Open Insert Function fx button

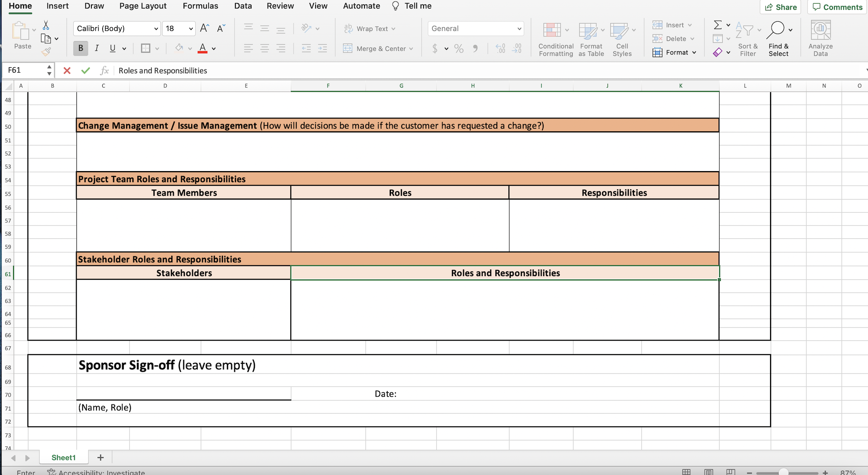coord(104,70)
